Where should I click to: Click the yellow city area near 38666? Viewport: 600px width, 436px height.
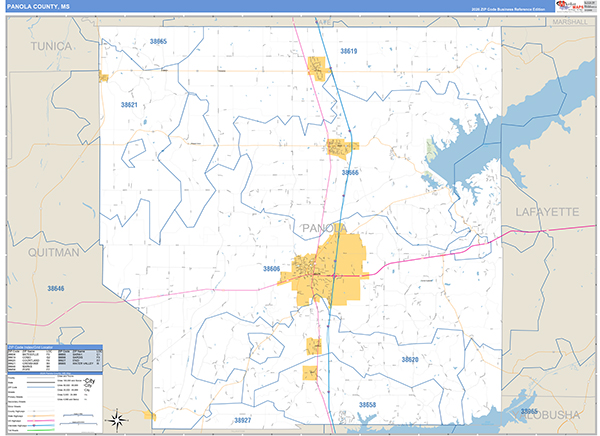point(341,148)
